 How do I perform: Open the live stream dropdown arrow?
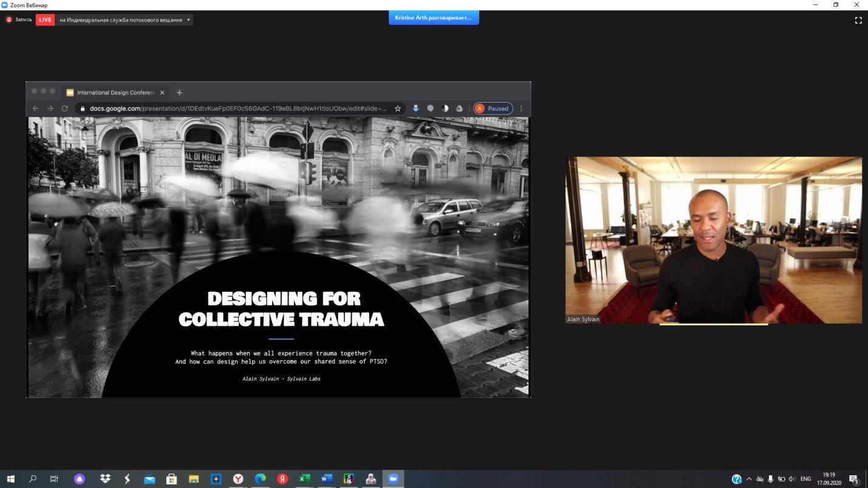coord(188,19)
